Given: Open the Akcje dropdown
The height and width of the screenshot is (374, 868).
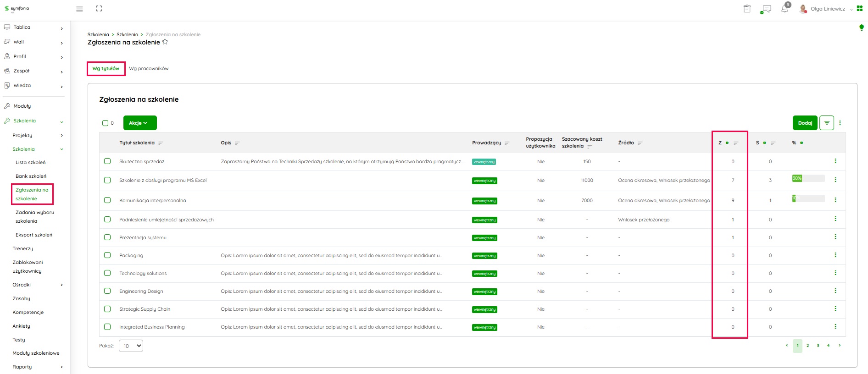Looking at the screenshot, I should (x=139, y=123).
